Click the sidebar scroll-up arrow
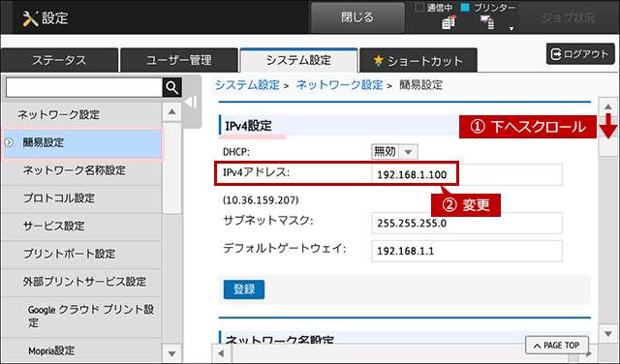 click(x=171, y=112)
